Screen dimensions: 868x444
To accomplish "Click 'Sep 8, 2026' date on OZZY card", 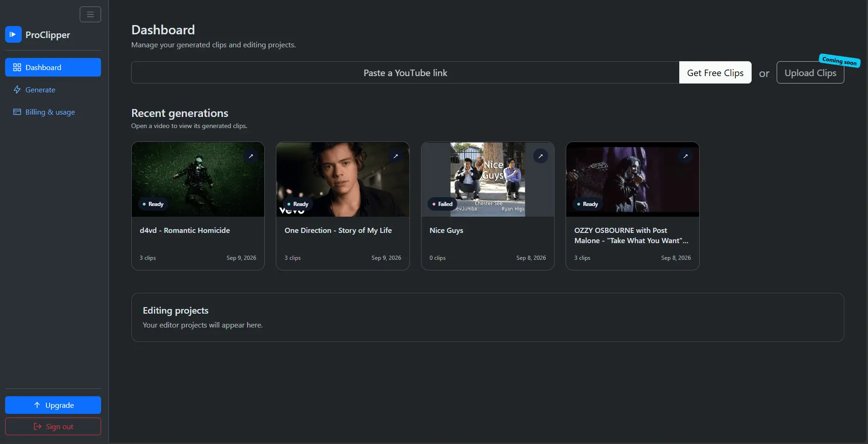I will pyautogui.click(x=676, y=258).
